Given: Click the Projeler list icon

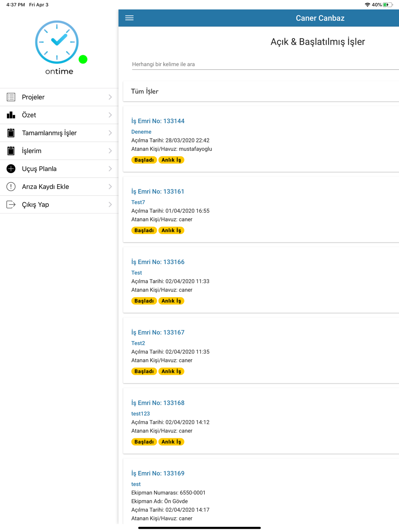Looking at the screenshot, I should click(11, 97).
